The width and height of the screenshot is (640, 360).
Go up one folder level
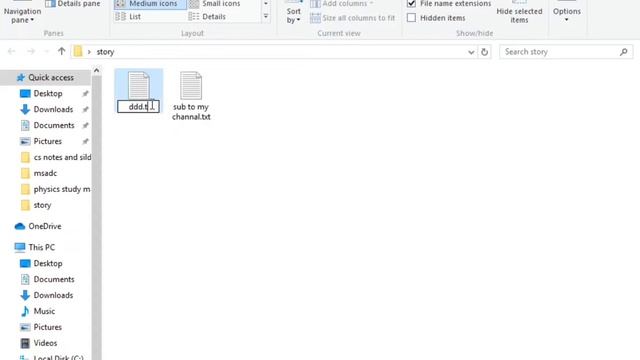point(61,51)
